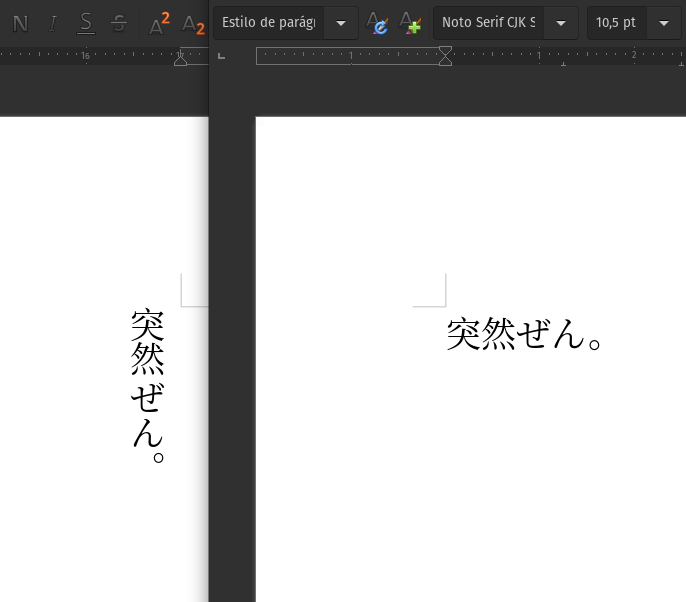Image resolution: width=686 pixels, height=602 pixels.
Task: Create new style from selection icon
Action: (x=410, y=23)
